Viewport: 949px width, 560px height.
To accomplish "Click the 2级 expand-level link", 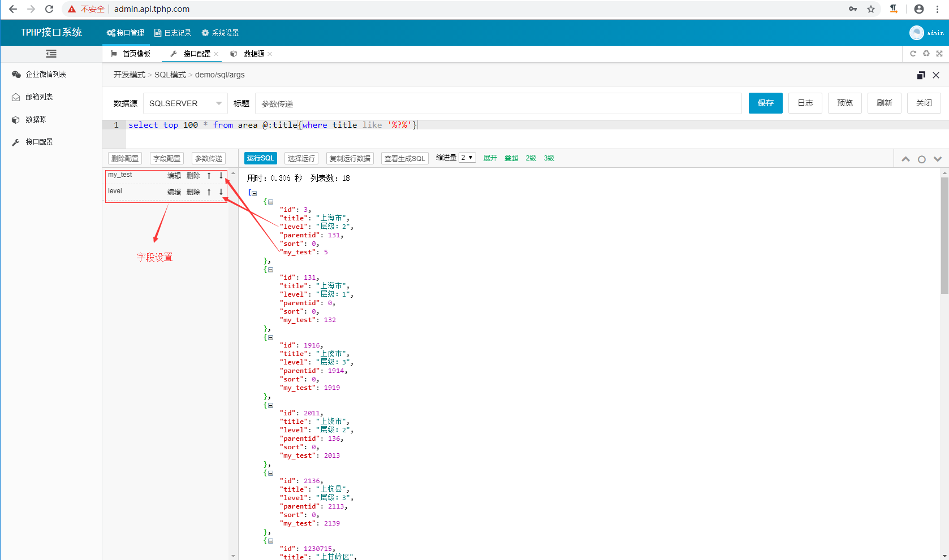I will (x=531, y=158).
